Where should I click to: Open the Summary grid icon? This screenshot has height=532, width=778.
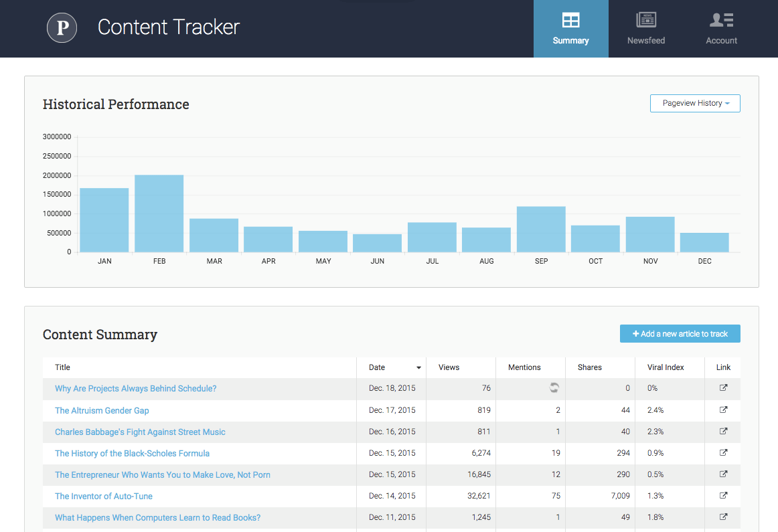tap(571, 21)
